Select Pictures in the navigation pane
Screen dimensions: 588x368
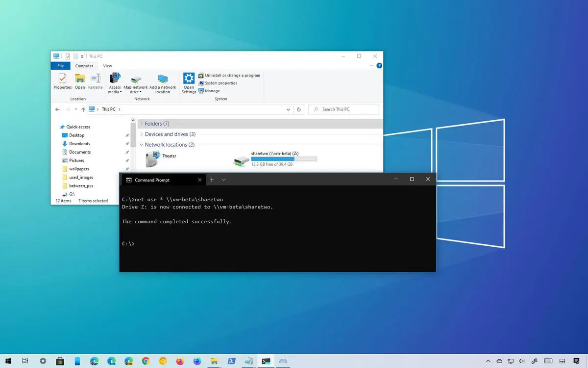(73, 160)
